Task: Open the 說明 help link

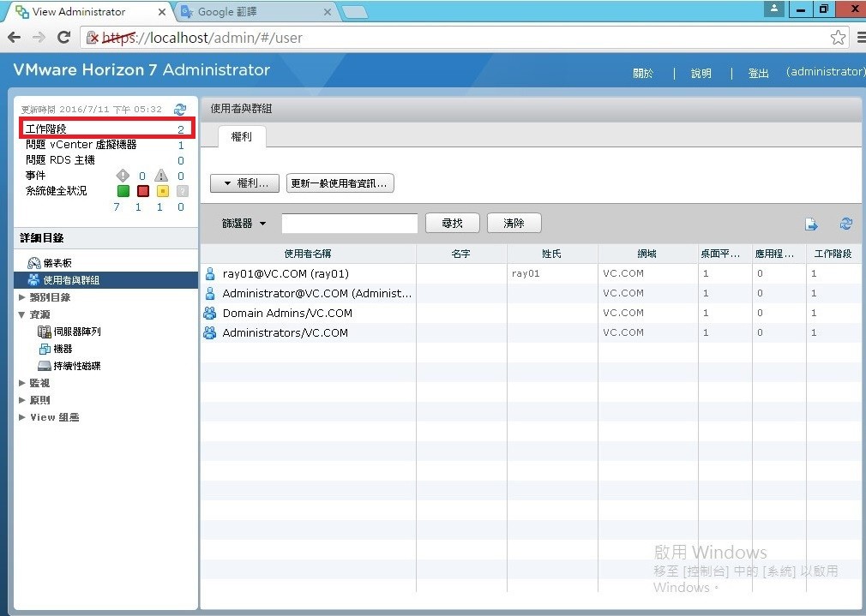Action: pos(701,73)
